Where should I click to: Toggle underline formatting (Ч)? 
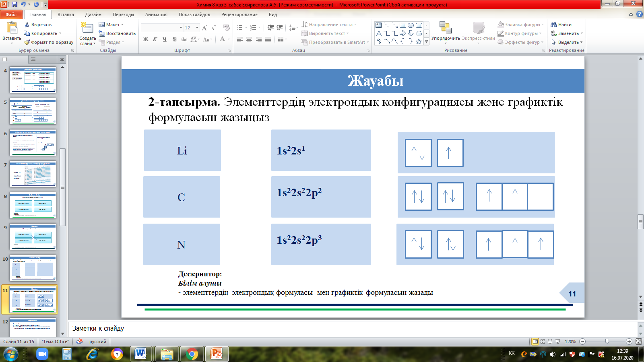[x=165, y=39]
